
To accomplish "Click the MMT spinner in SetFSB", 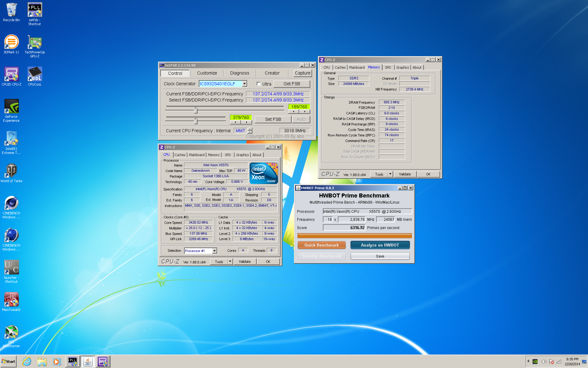I will (x=250, y=131).
